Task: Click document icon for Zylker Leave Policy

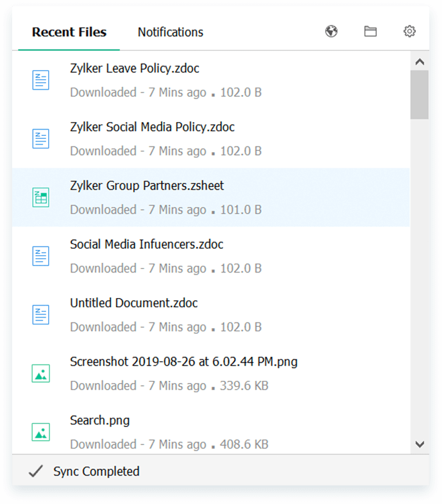Action: 41,80
